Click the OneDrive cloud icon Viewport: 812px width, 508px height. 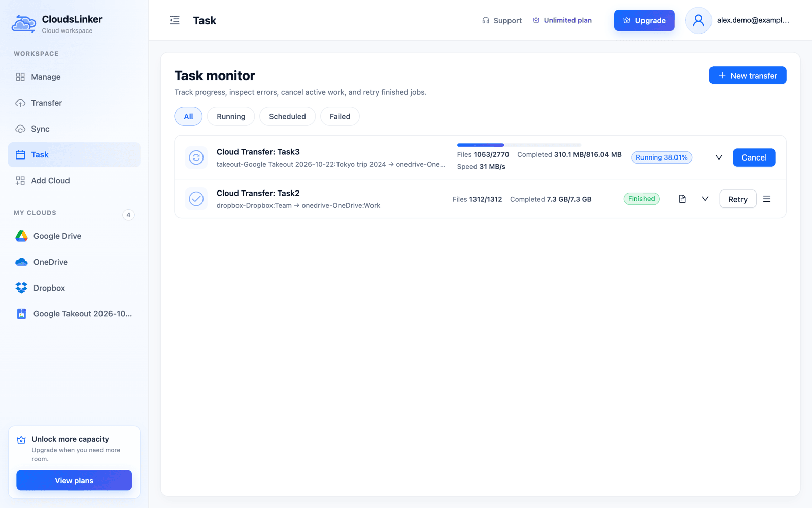click(21, 262)
